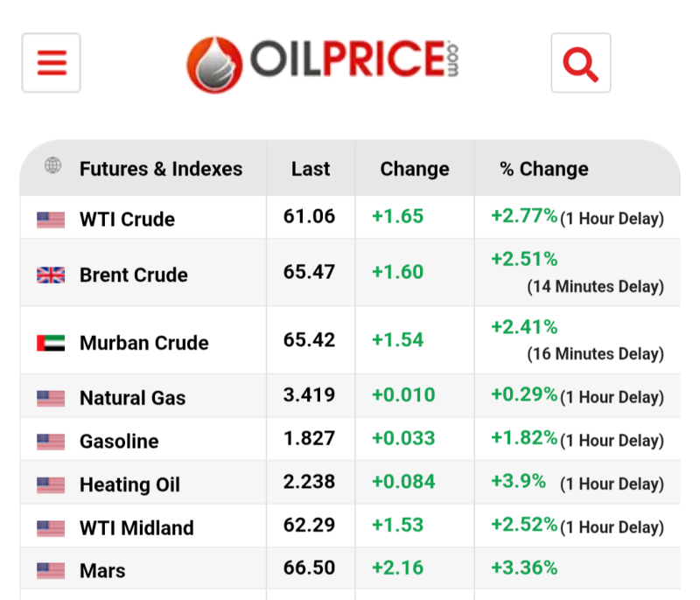The height and width of the screenshot is (600, 700).
Task: Open the Brent Crude link
Action: pos(133,275)
